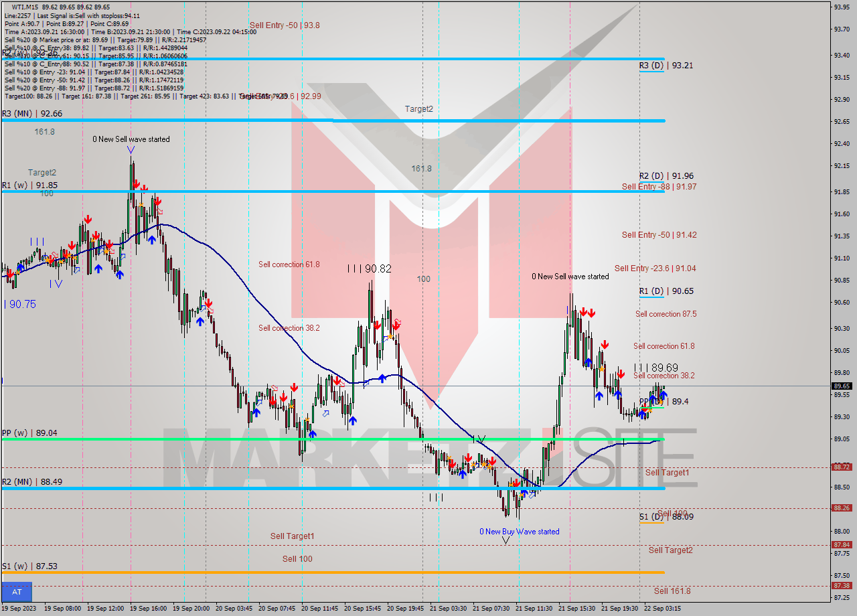Select the 22 Sep 03:15 time axis label
The height and width of the screenshot is (616, 857).
(x=662, y=609)
